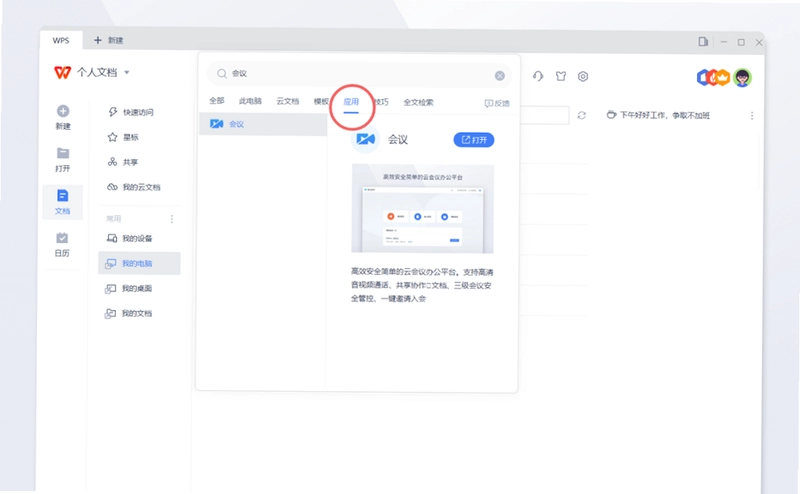Switch to the 云文档 search tab
This screenshot has height=494, width=800.
(288, 101)
